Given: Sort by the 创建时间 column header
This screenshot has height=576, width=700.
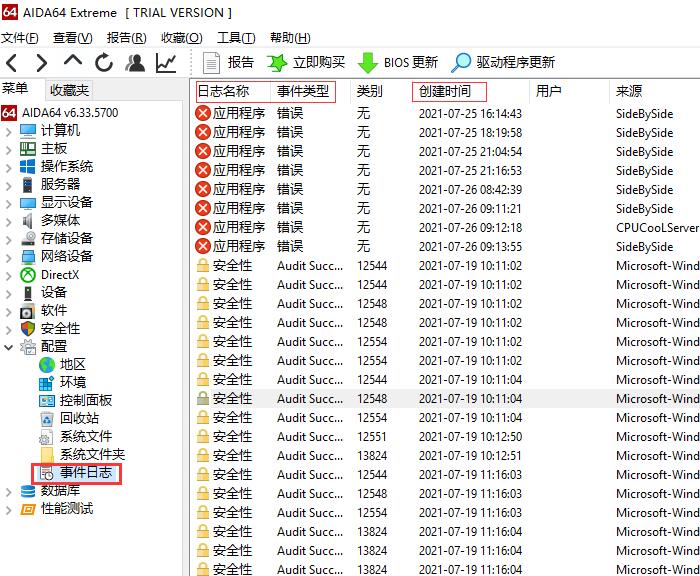Looking at the screenshot, I should [445, 91].
